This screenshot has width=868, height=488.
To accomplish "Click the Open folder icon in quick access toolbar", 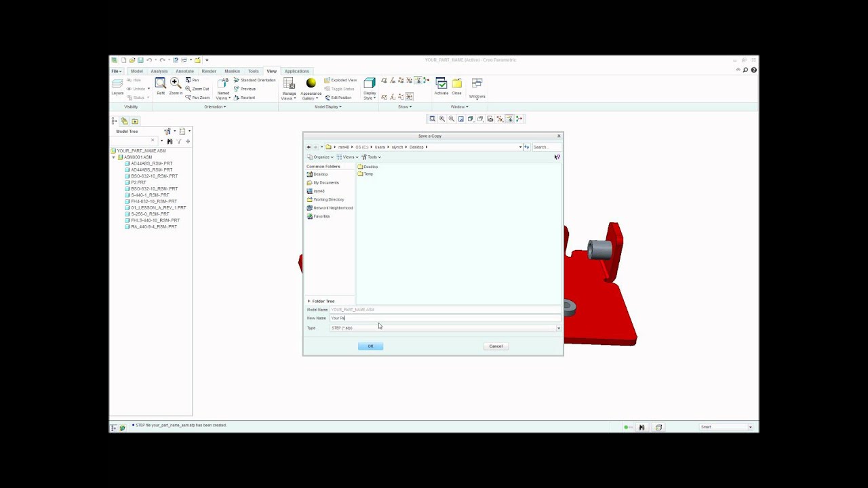I will pos(132,60).
